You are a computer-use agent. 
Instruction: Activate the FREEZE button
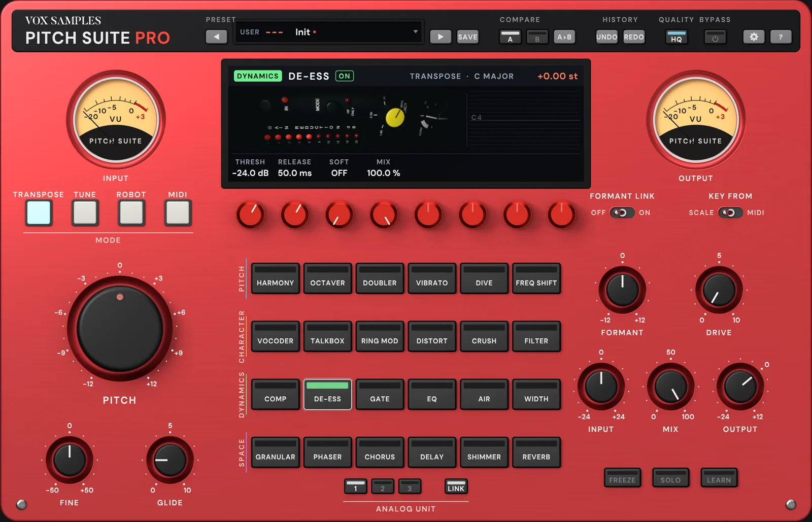point(622,477)
